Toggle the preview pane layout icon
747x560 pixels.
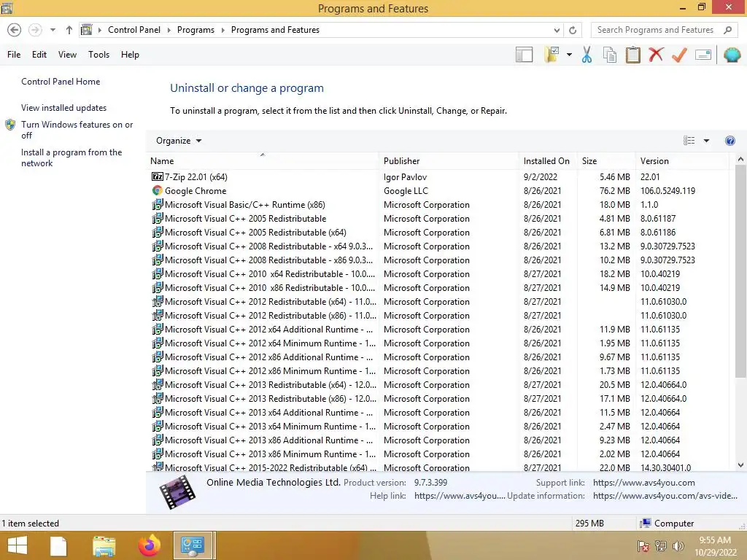[524, 55]
